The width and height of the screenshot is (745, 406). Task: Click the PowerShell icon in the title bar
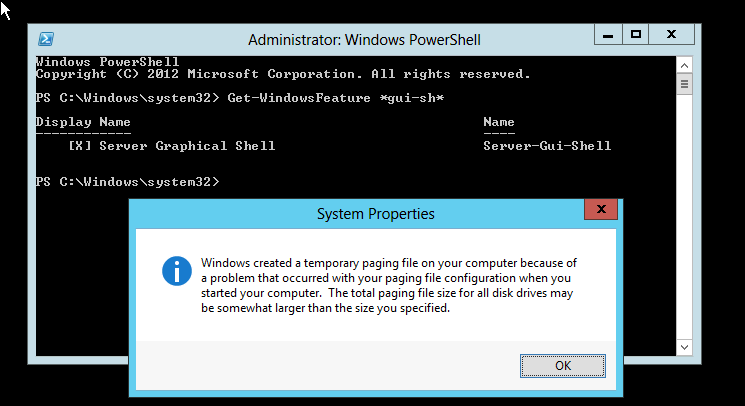click(46, 39)
